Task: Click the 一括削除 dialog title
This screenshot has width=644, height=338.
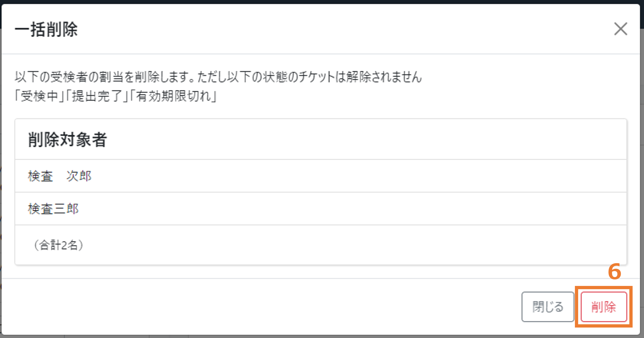Action: click(46, 30)
